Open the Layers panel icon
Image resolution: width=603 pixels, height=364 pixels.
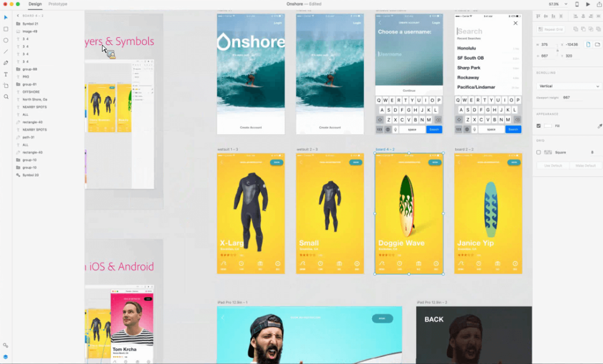click(6, 356)
